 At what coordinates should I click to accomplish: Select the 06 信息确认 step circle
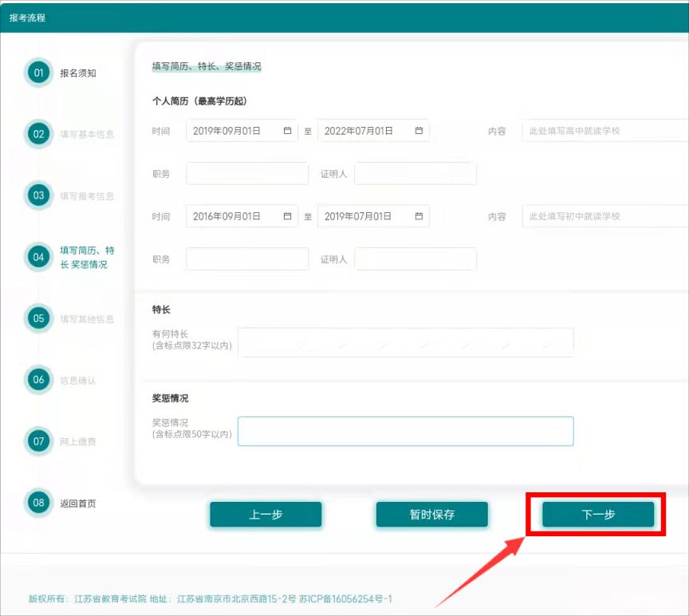[38, 380]
